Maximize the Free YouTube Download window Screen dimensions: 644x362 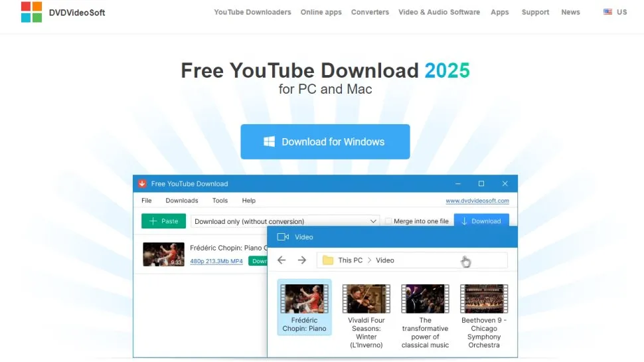481,184
